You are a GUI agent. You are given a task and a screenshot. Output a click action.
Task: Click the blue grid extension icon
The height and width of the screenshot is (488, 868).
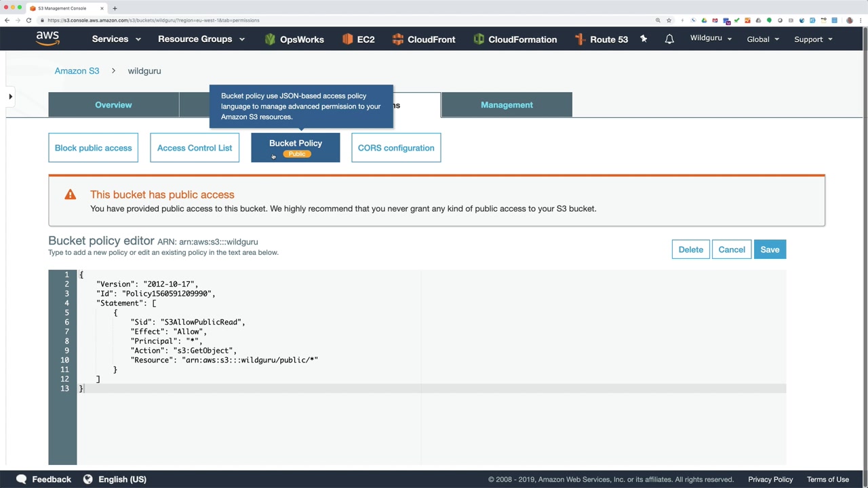coord(835,20)
